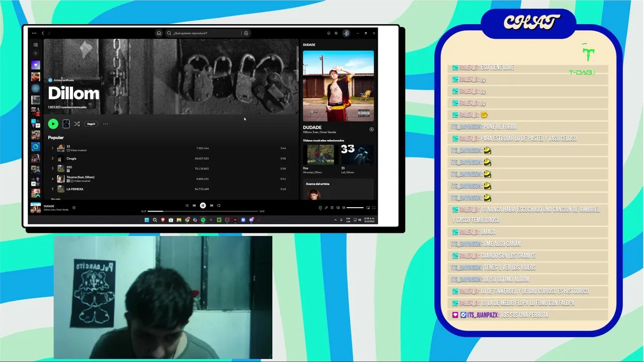
Task: Open Windows taskbar search icon
Action: (155, 220)
